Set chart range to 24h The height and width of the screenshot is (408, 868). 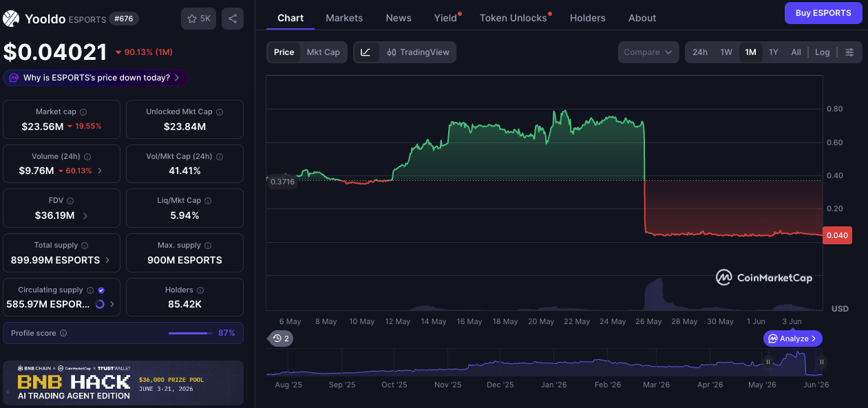coord(700,52)
